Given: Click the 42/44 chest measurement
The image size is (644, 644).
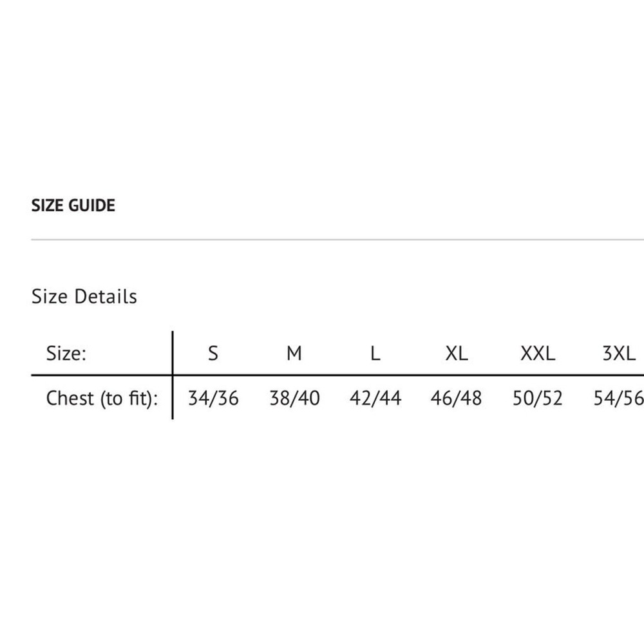Looking at the screenshot, I should 375,399.
